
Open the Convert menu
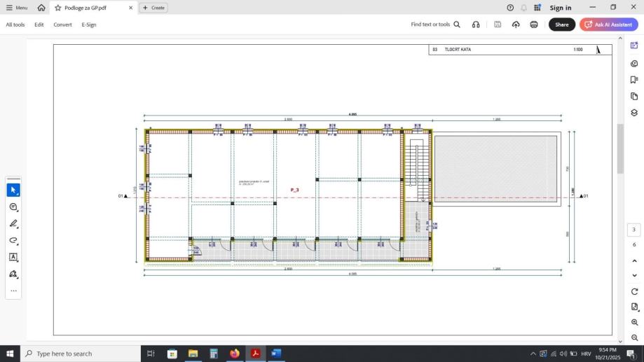[x=62, y=25]
